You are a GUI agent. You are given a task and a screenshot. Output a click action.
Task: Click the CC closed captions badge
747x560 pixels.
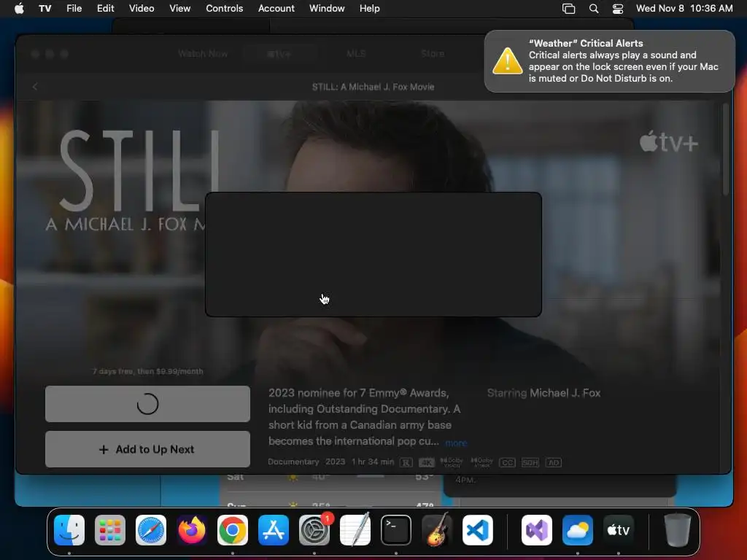pyautogui.click(x=508, y=462)
